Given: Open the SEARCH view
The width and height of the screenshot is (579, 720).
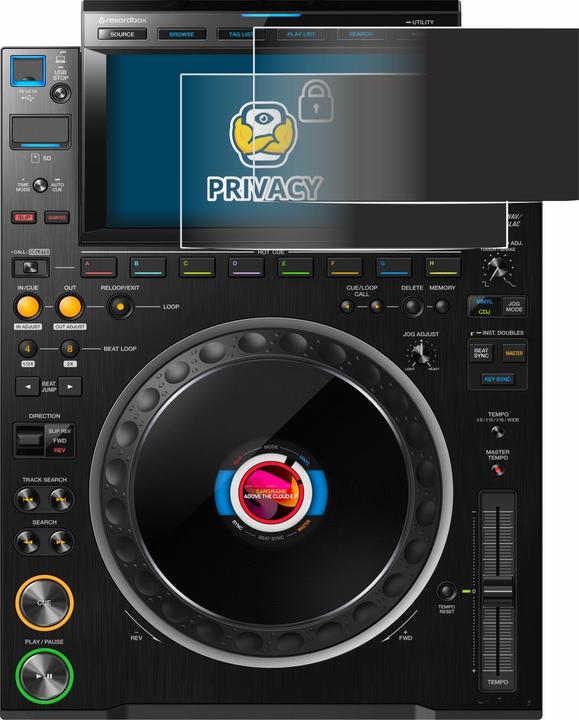Looking at the screenshot, I should pos(360,34).
